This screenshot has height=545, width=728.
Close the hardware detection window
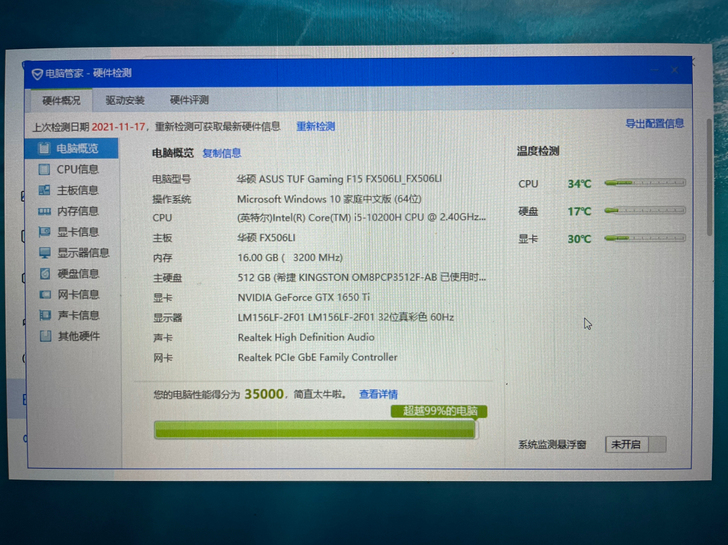point(675,70)
